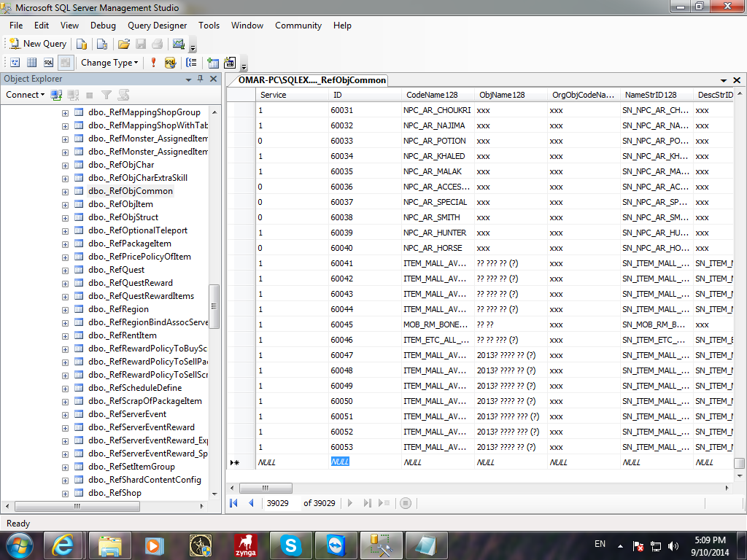Viewport: 747px width, 560px height.
Task: Click the table icon beside dbo._RefServerEvent
Action: tap(79, 414)
